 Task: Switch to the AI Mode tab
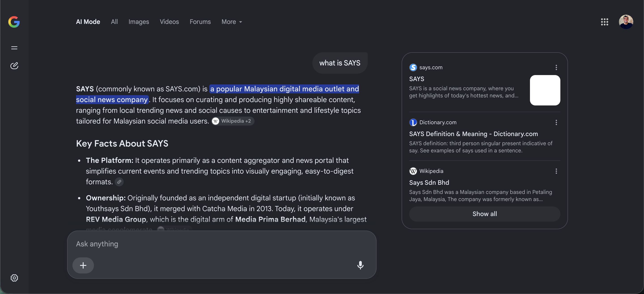(88, 22)
